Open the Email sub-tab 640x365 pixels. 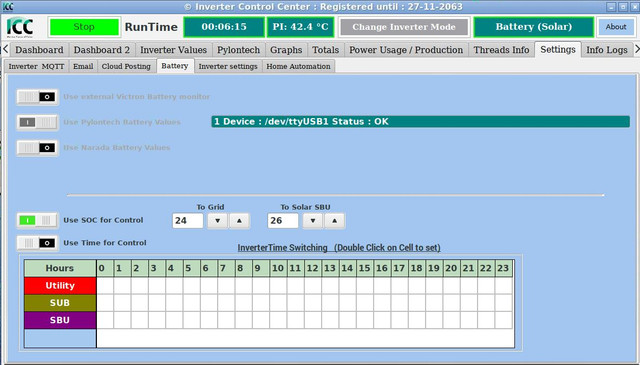coord(83,66)
